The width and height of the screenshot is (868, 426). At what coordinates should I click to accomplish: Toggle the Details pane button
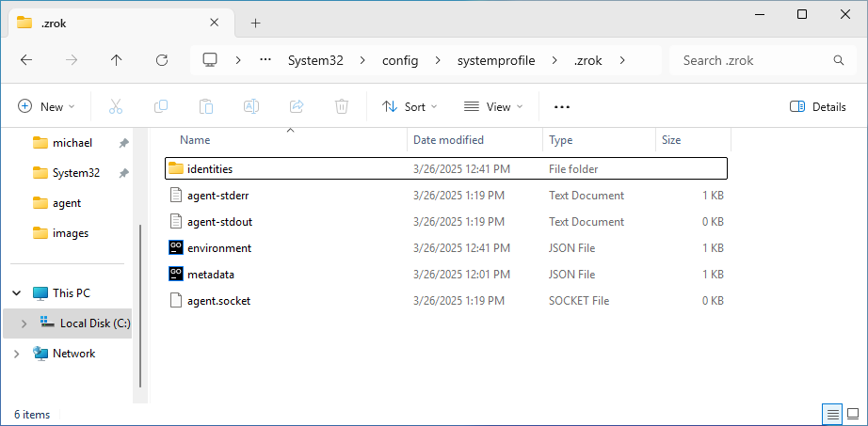click(817, 107)
